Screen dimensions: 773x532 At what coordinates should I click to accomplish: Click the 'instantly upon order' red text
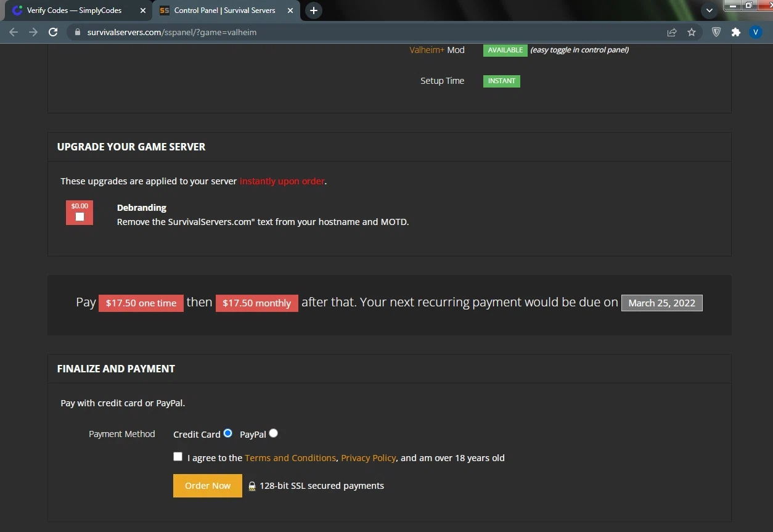tap(282, 181)
